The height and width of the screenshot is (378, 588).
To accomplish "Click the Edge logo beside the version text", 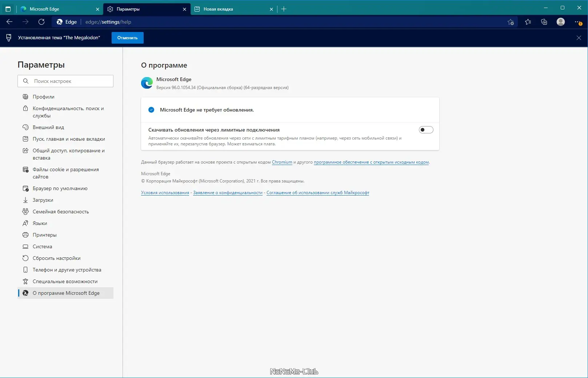I will pyautogui.click(x=147, y=83).
